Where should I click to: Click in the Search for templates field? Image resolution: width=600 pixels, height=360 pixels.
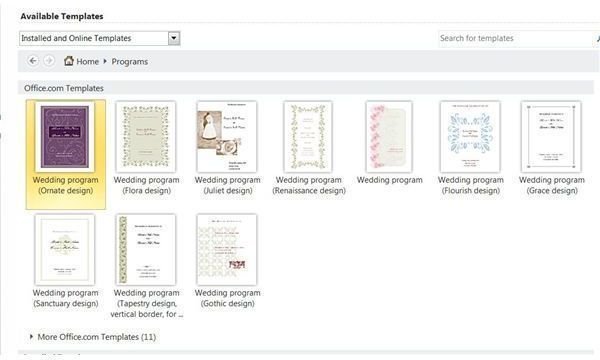(x=517, y=38)
